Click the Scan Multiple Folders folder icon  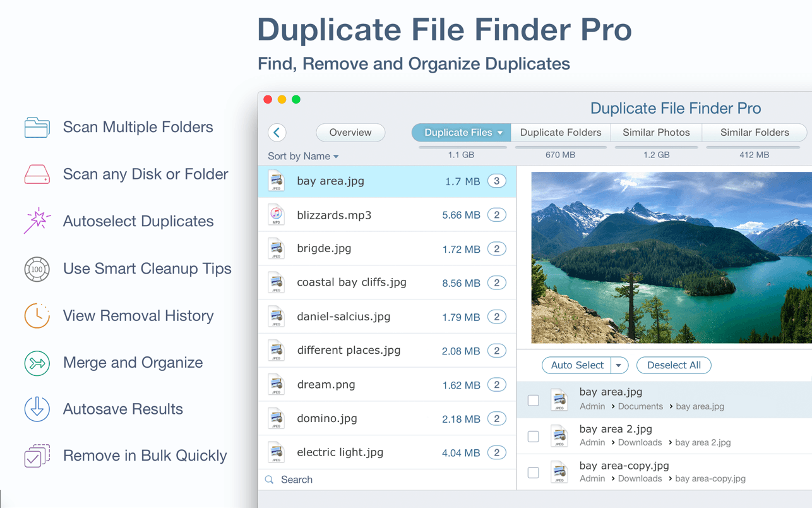click(37, 126)
